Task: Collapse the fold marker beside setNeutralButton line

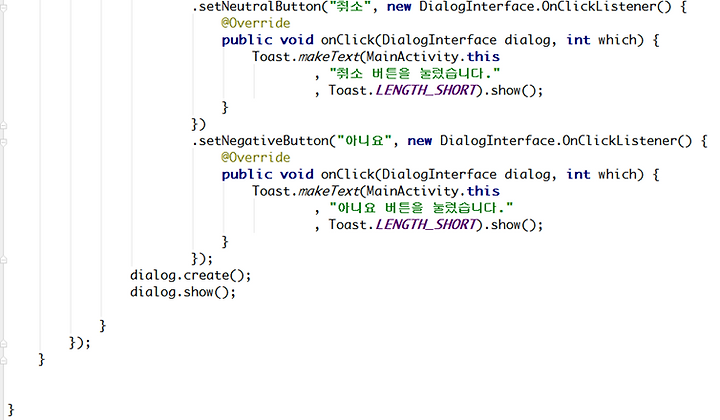Action: coord(4,8)
